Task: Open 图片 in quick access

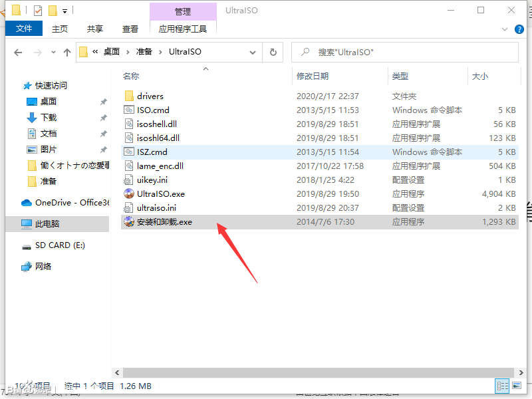Action: (49, 149)
